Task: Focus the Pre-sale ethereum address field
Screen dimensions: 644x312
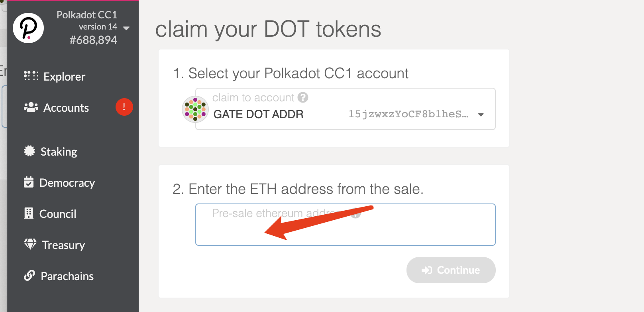Action: (345, 225)
